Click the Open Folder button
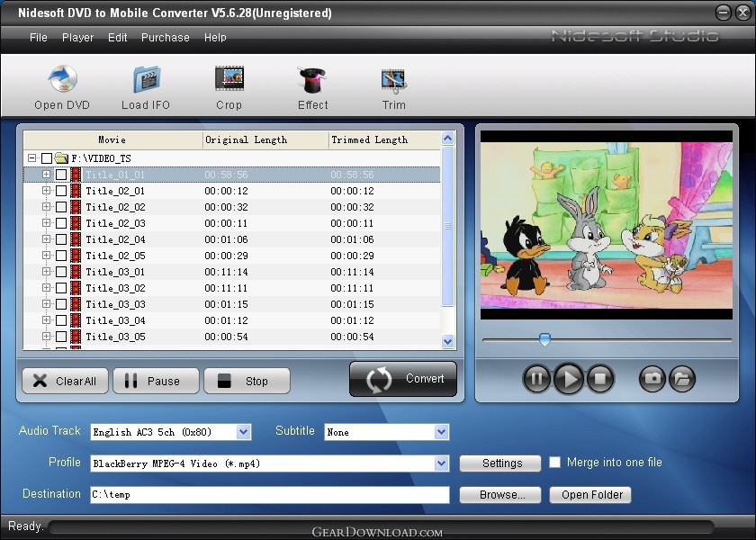This screenshot has width=756, height=540. tap(590, 495)
